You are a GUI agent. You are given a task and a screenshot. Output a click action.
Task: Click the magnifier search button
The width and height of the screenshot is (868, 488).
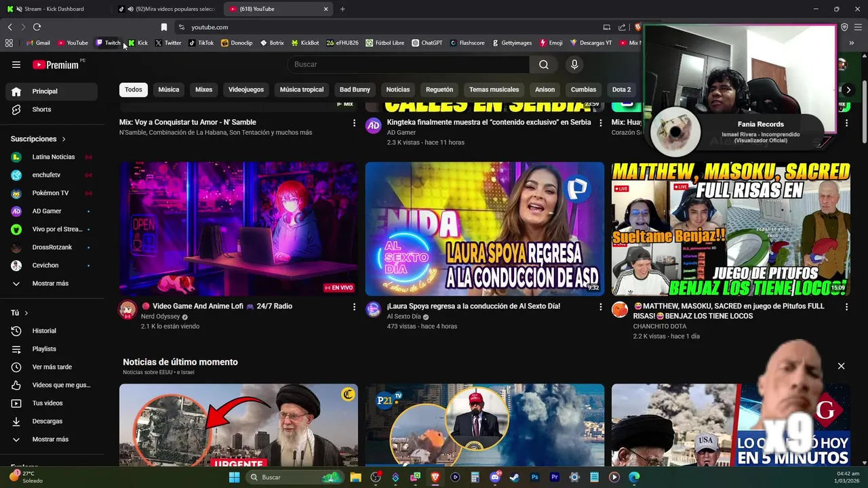544,64
